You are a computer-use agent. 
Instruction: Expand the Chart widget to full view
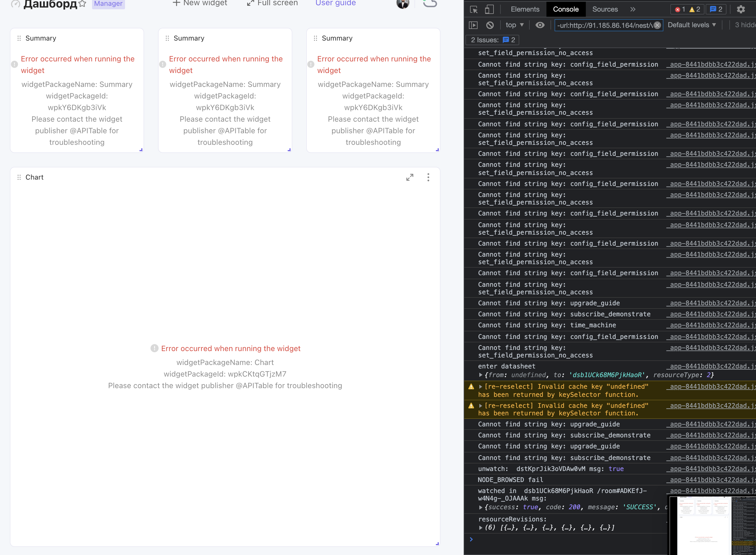(410, 177)
